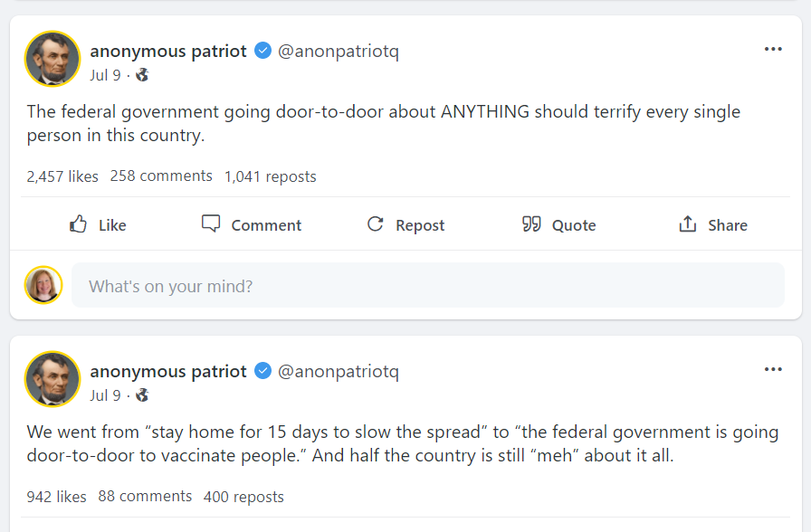This screenshot has width=811, height=532.
Task: Open first post's Abraham Lincoln avatar
Action: tap(52, 59)
